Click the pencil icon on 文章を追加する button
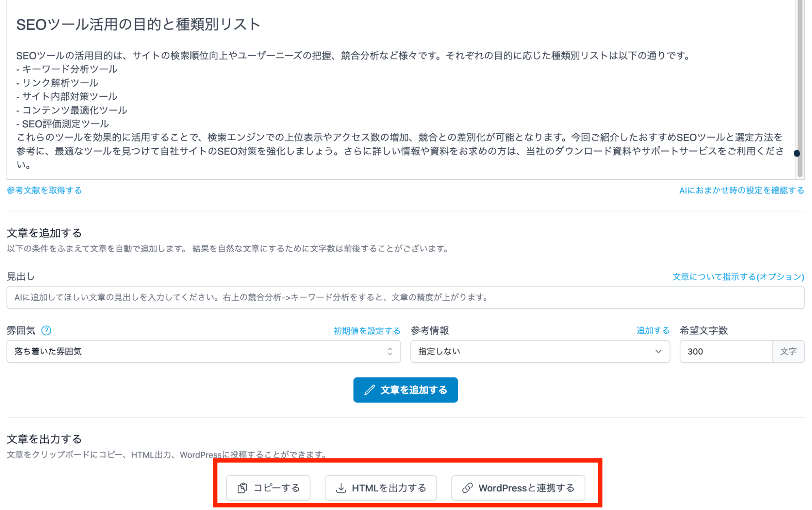 [x=369, y=390]
